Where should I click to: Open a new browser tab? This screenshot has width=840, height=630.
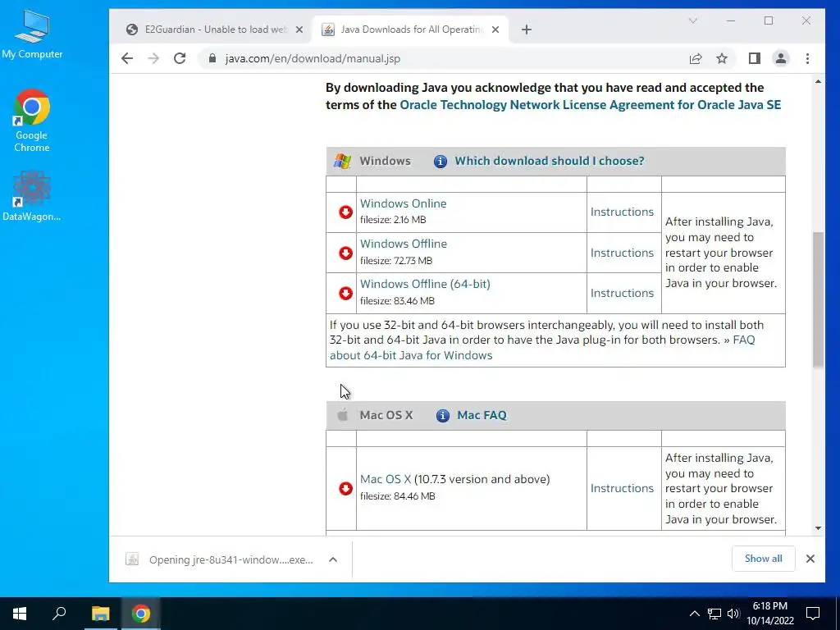527,30
